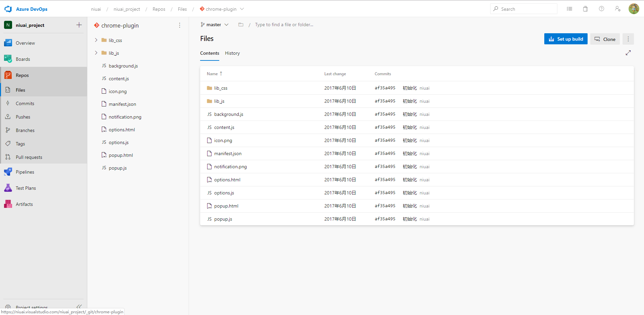Open the chrome-plugin repo more options menu
This screenshot has width=644, height=315.
tap(180, 25)
